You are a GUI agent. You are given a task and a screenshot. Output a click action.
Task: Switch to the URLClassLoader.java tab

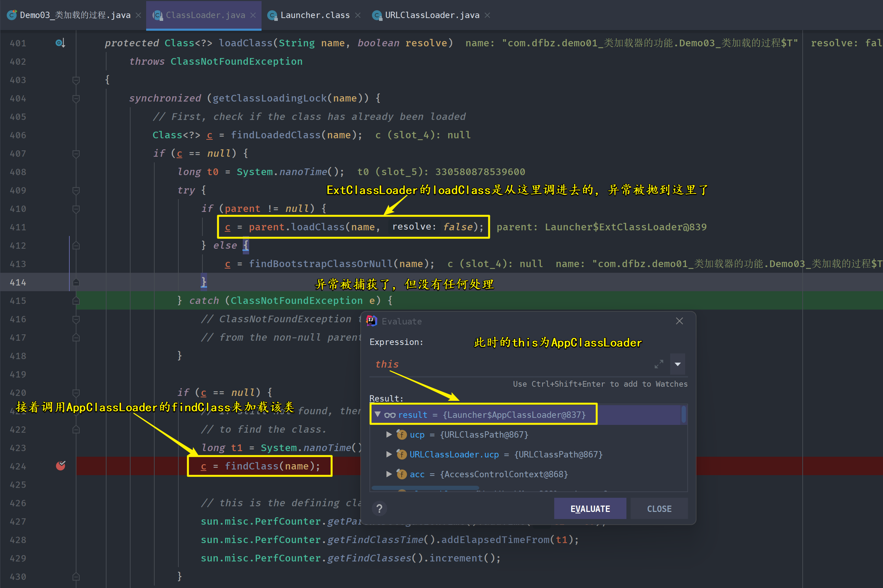pyautogui.click(x=432, y=15)
